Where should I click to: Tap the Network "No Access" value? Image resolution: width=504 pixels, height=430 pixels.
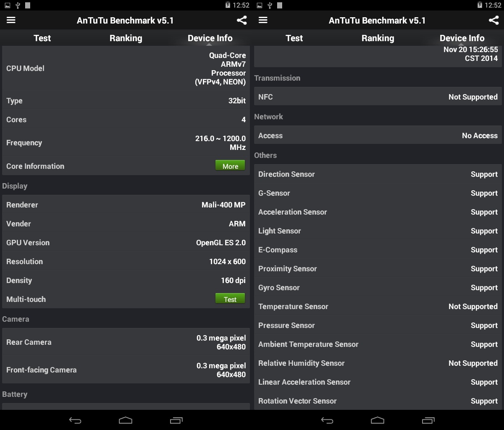[x=480, y=136]
